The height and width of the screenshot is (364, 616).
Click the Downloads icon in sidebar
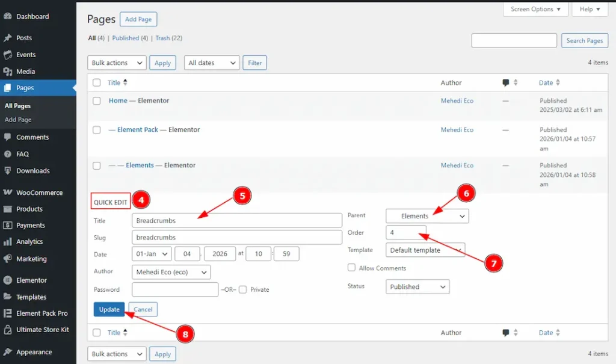point(7,171)
